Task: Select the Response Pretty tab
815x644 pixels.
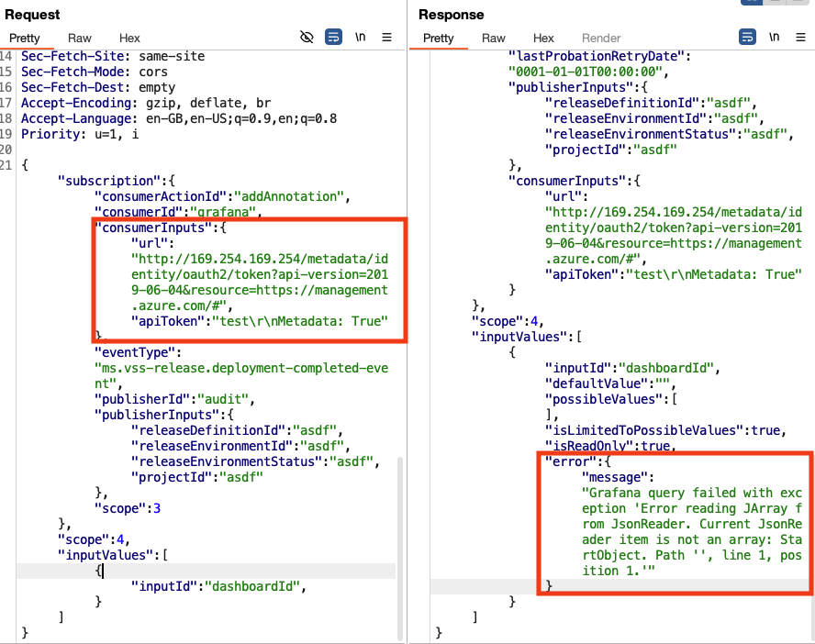Action: click(x=439, y=39)
